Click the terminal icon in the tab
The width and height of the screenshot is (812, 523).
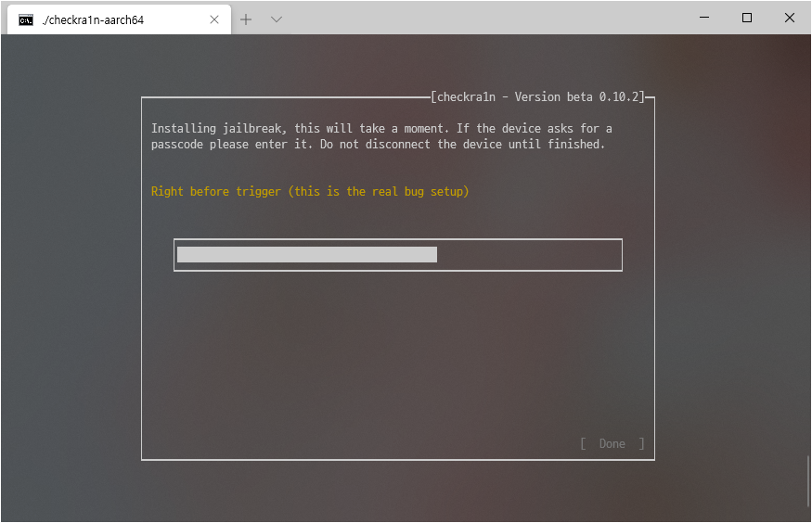click(26, 20)
